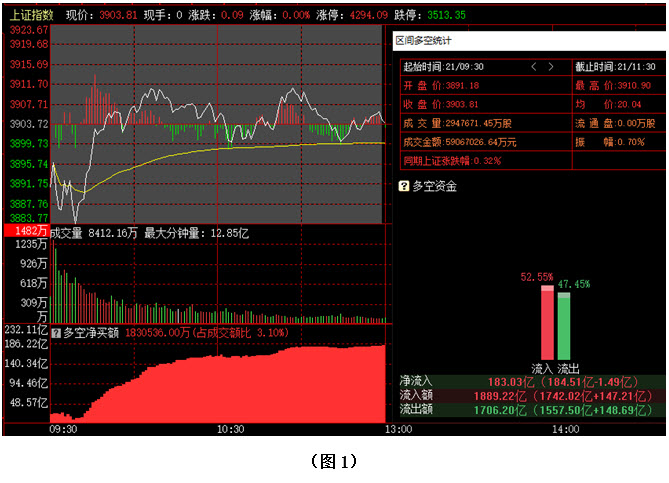
Task: Click the help icon beside 多空资金
Action: [x=404, y=186]
